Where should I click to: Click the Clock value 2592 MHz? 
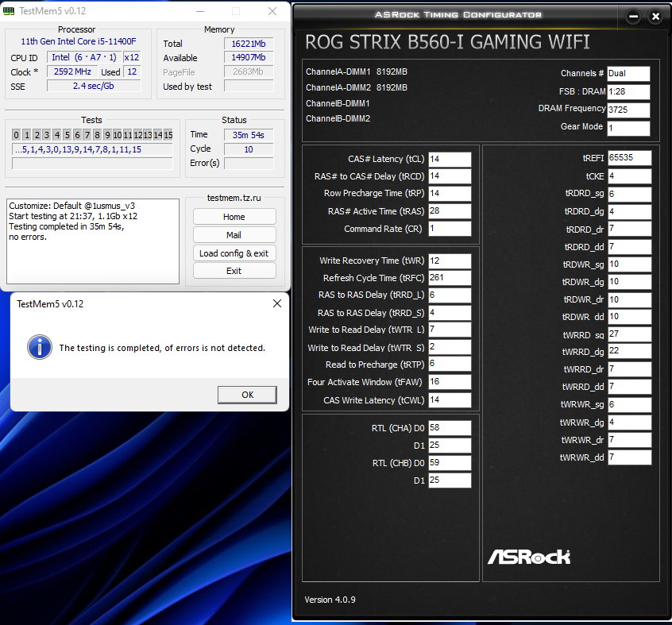click(x=72, y=71)
